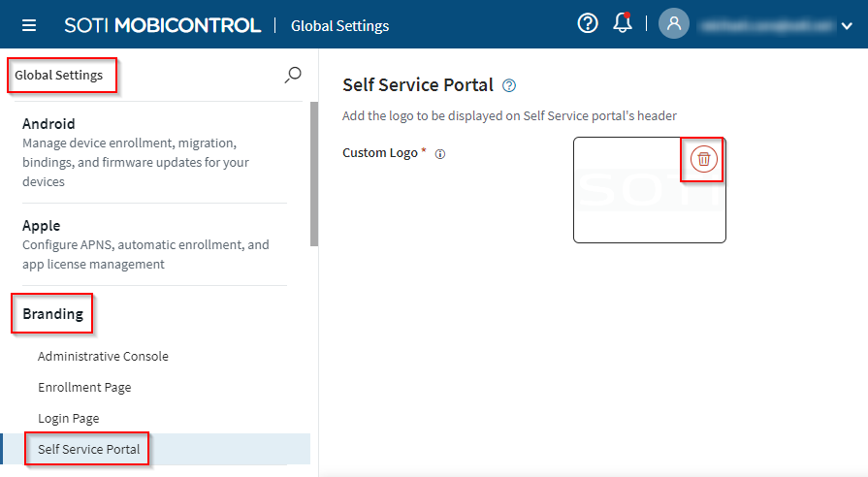Click the logo header description text
This screenshot has height=477, width=868.
[x=509, y=116]
